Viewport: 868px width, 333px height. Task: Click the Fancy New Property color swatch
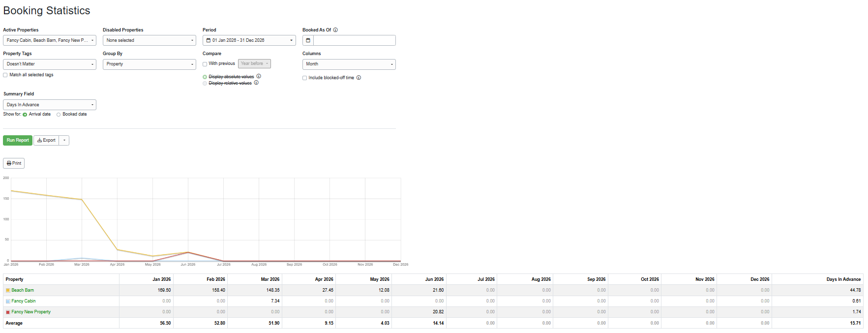click(8, 312)
